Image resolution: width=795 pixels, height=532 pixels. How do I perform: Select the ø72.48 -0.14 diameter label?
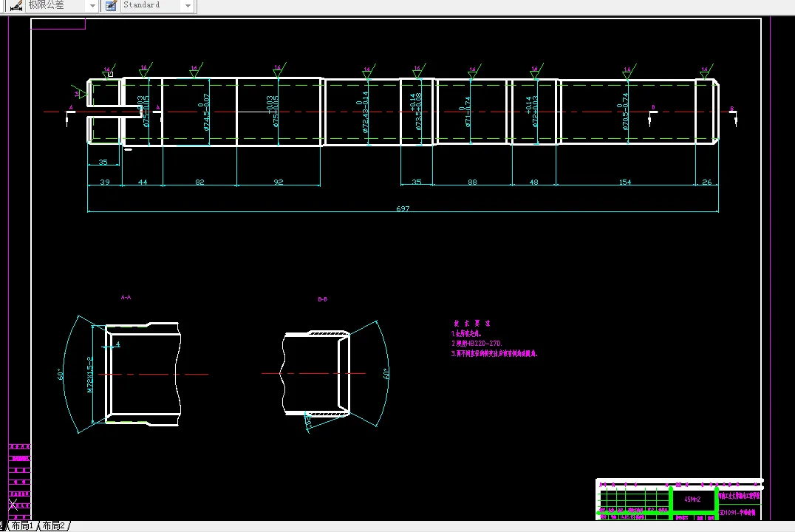point(363,112)
